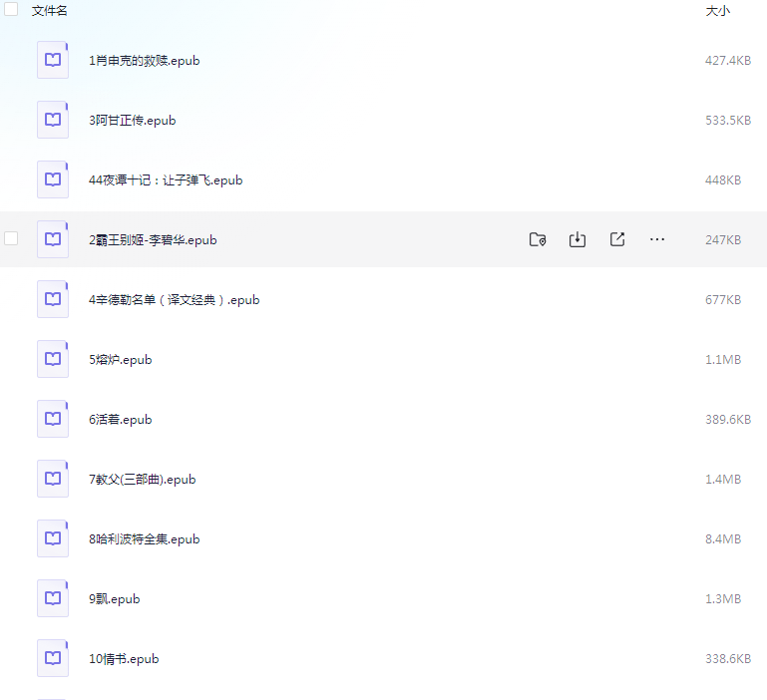
Task: Select the 1.1MB size cell for 5熔炉
Action: [x=722, y=360]
